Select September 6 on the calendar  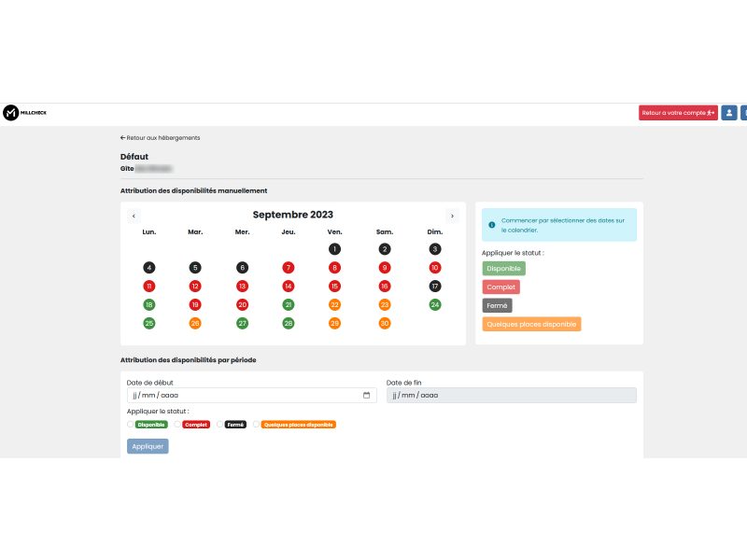[242, 268]
